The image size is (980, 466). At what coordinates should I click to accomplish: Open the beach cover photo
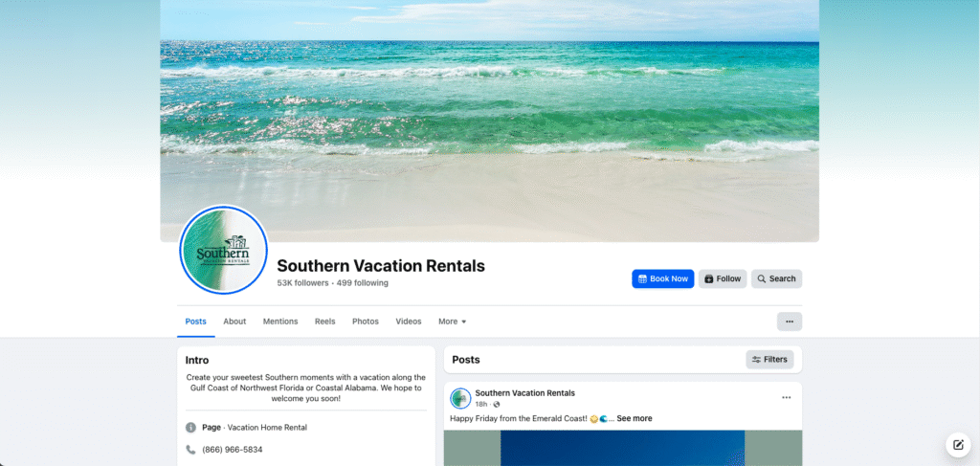[x=489, y=121]
